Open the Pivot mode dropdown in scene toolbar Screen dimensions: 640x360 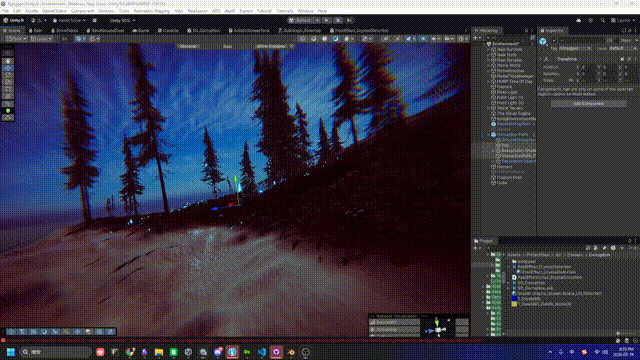[x=16, y=39]
